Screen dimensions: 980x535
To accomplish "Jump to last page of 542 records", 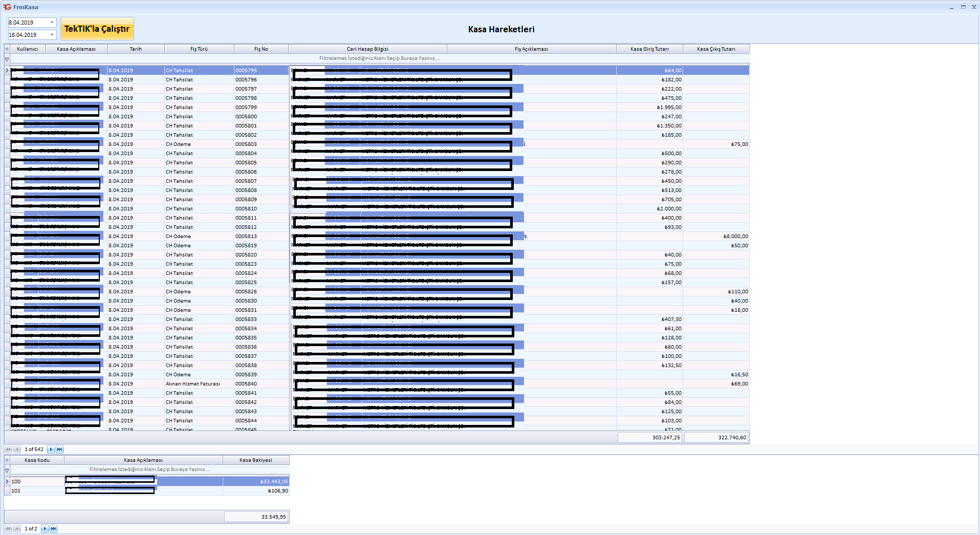I will pos(59,450).
